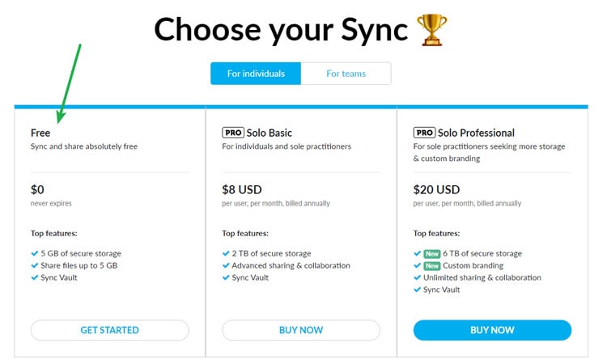The image size is (607, 364).
Task: Click the Solo Professional plan title
Action: point(476,133)
